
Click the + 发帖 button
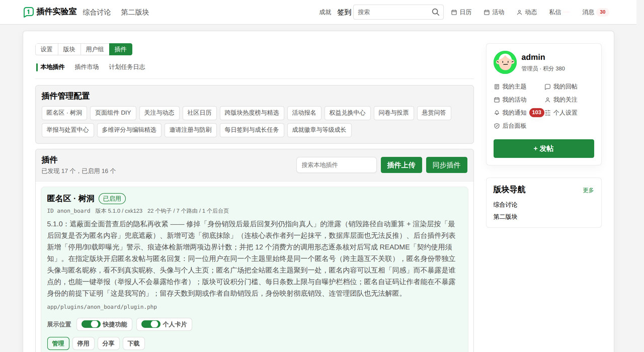point(544,149)
